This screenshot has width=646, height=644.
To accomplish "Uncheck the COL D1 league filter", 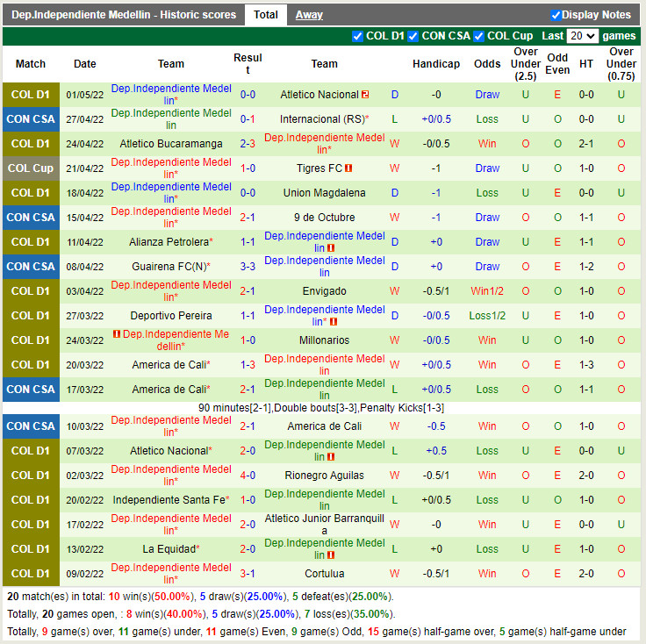I will pyautogui.click(x=357, y=36).
